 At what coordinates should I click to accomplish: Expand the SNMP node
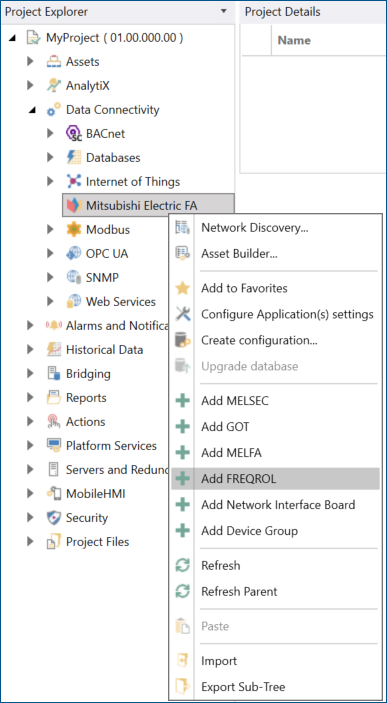50,278
